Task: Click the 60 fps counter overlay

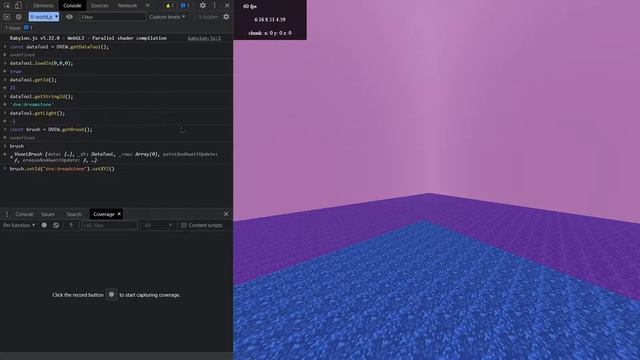Action: click(250, 6)
